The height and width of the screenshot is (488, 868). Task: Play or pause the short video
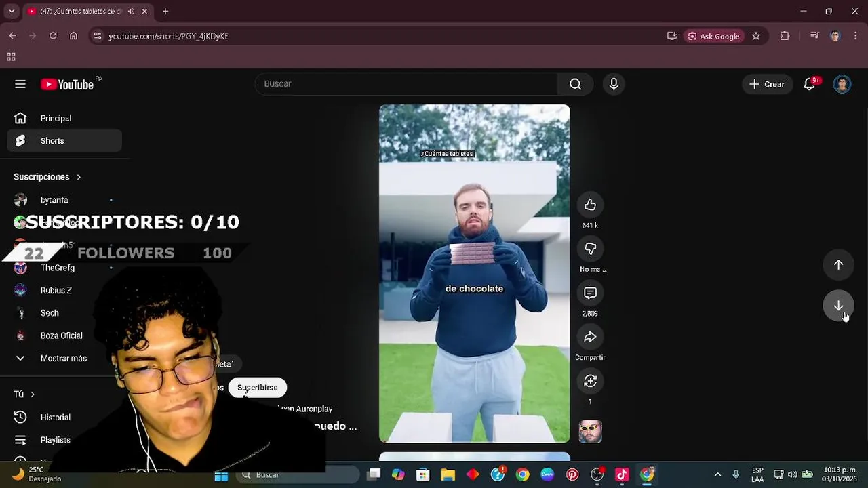pos(474,273)
